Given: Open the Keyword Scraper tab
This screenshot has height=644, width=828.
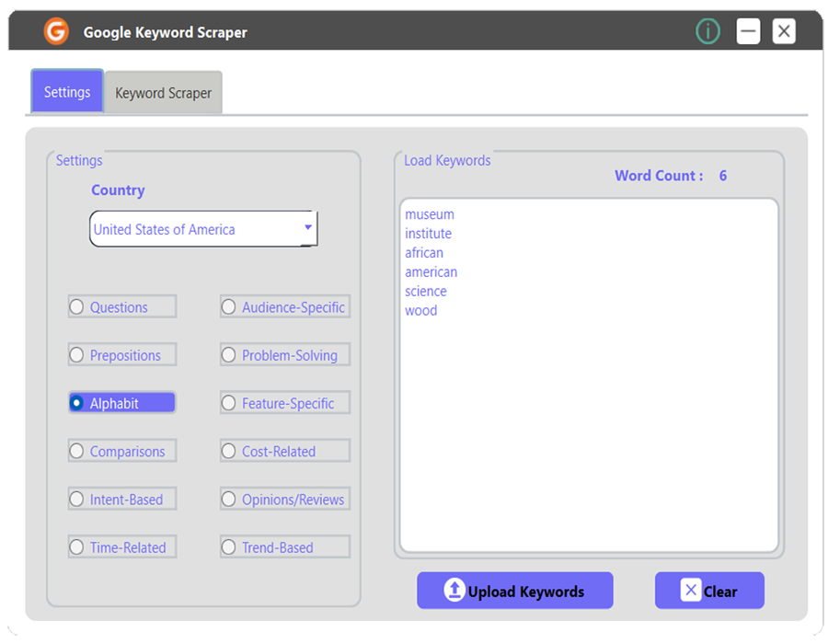Looking at the screenshot, I should point(163,92).
